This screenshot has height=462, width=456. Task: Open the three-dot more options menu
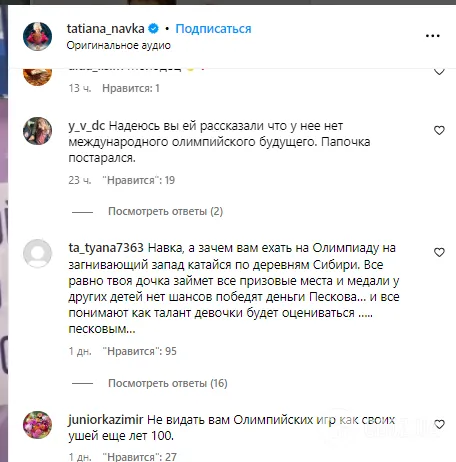point(433,36)
